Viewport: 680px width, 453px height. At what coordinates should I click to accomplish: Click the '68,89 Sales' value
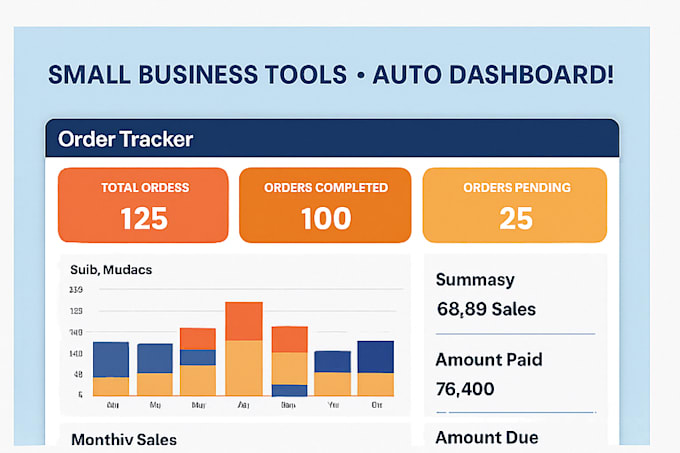(x=486, y=309)
